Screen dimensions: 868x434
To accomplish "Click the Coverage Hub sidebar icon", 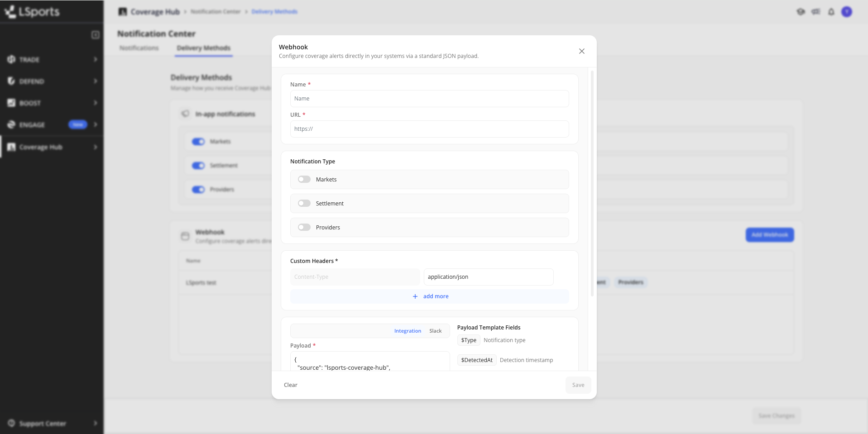I will click(11, 147).
